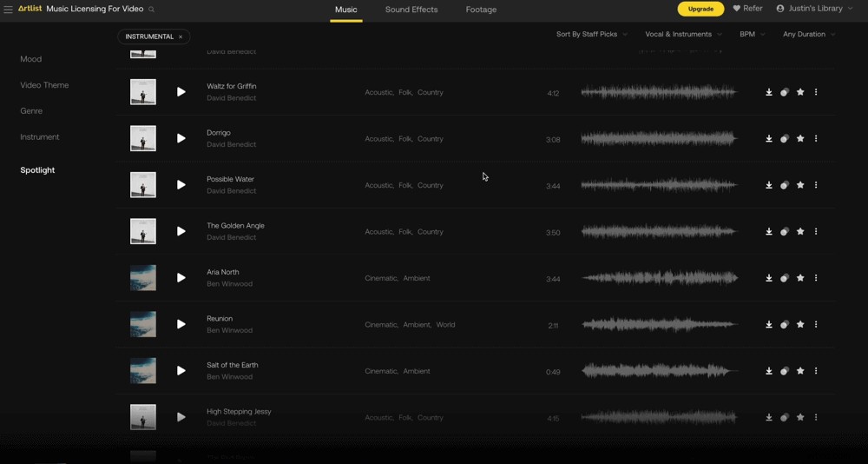Play The Golden Angle
868x464 pixels.
point(181,232)
